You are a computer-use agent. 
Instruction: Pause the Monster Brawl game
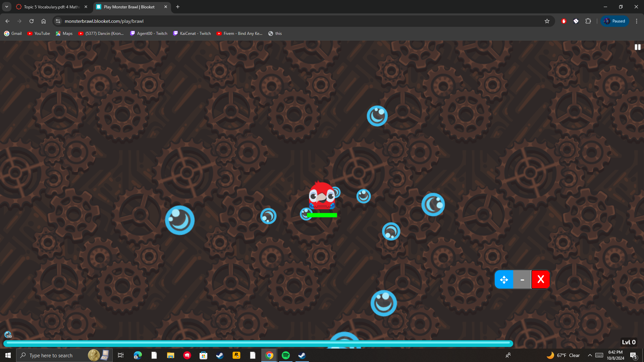pos(637,47)
